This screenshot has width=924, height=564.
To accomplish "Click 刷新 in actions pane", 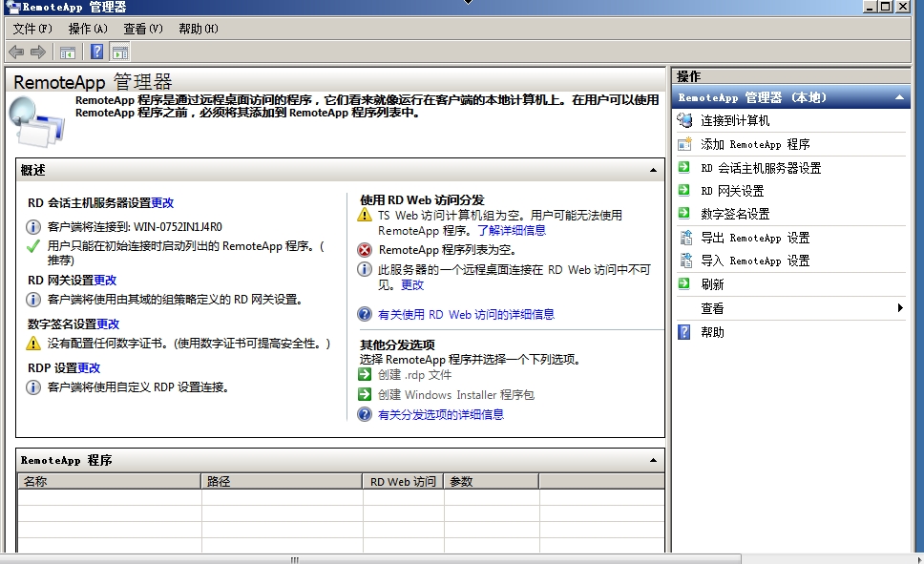I will point(712,284).
